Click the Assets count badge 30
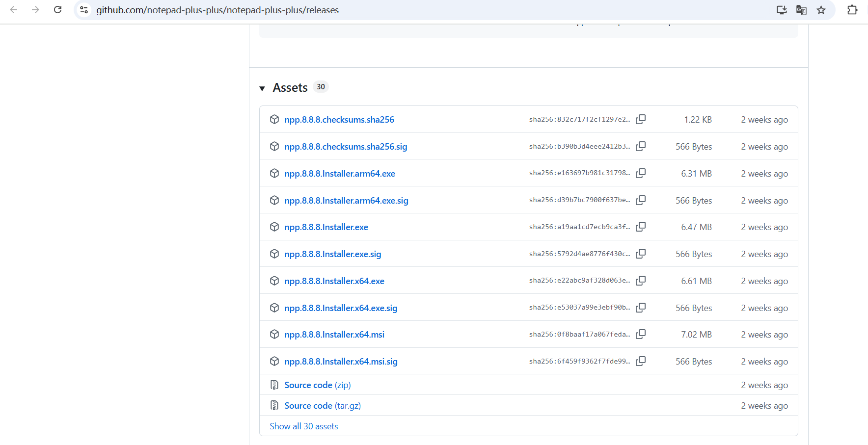The height and width of the screenshot is (445, 868). [x=321, y=87]
